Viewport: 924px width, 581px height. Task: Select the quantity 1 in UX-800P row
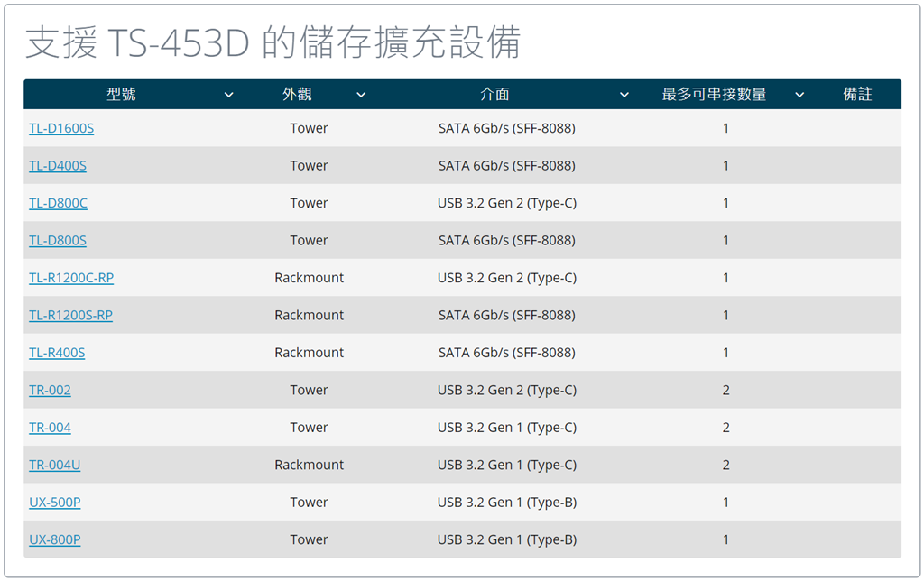726,539
